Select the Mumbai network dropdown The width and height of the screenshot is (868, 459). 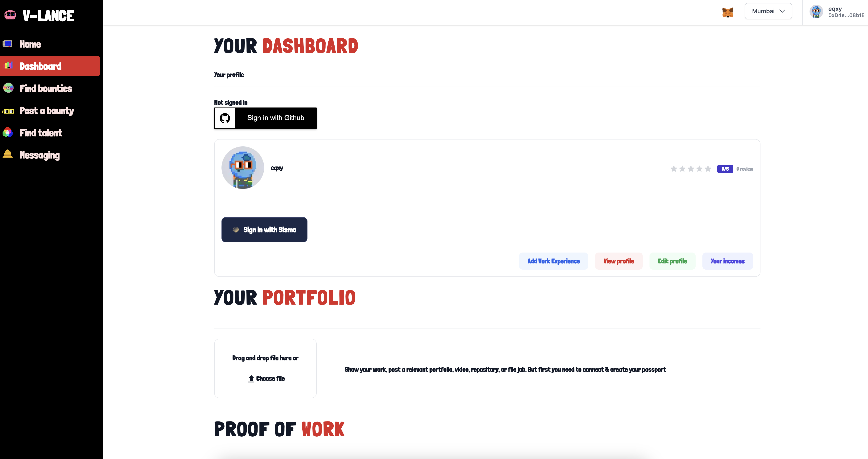coord(768,11)
